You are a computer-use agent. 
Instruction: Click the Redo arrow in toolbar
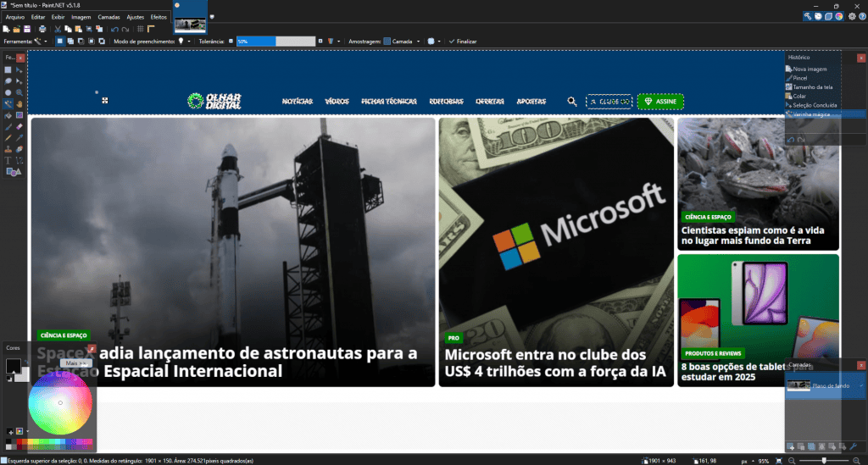(x=125, y=29)
